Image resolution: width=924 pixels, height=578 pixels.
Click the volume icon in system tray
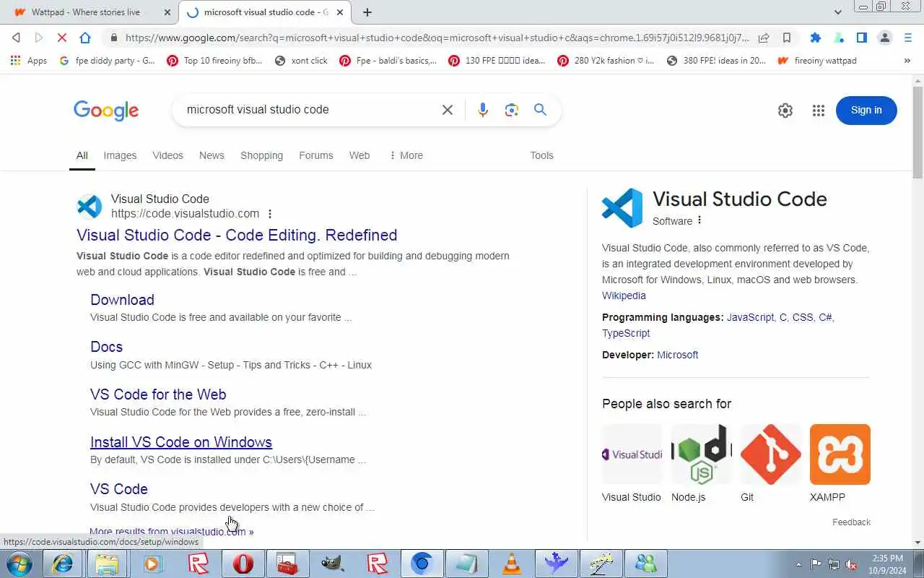pyautogui.click(x=851, y=564)
